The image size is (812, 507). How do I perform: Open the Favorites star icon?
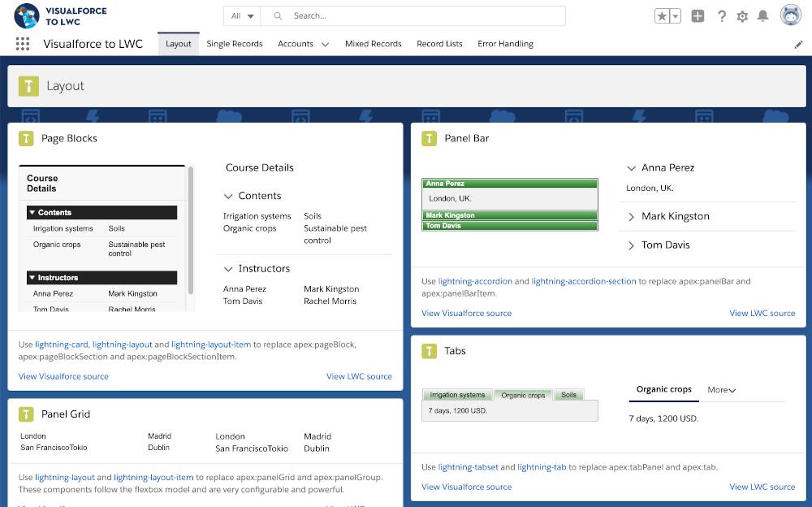tap(662, 16)
